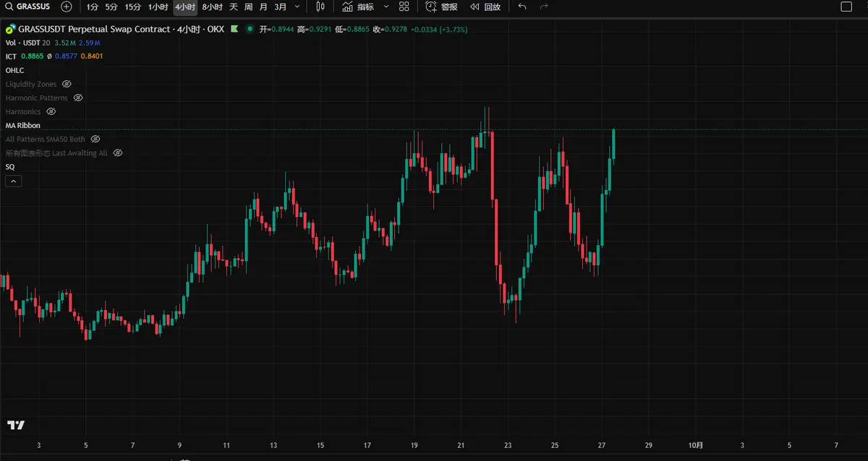Click the TradingView logo

tap(16, 425)
